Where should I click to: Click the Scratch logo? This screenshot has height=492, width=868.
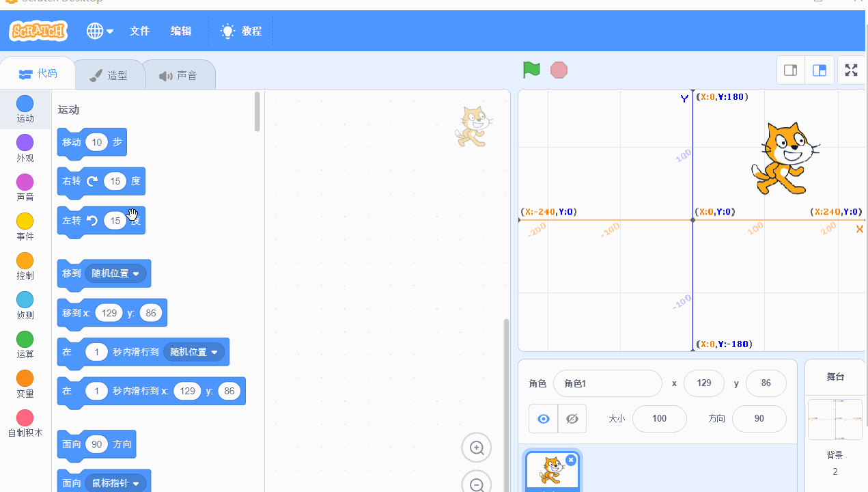pos(38,31)
